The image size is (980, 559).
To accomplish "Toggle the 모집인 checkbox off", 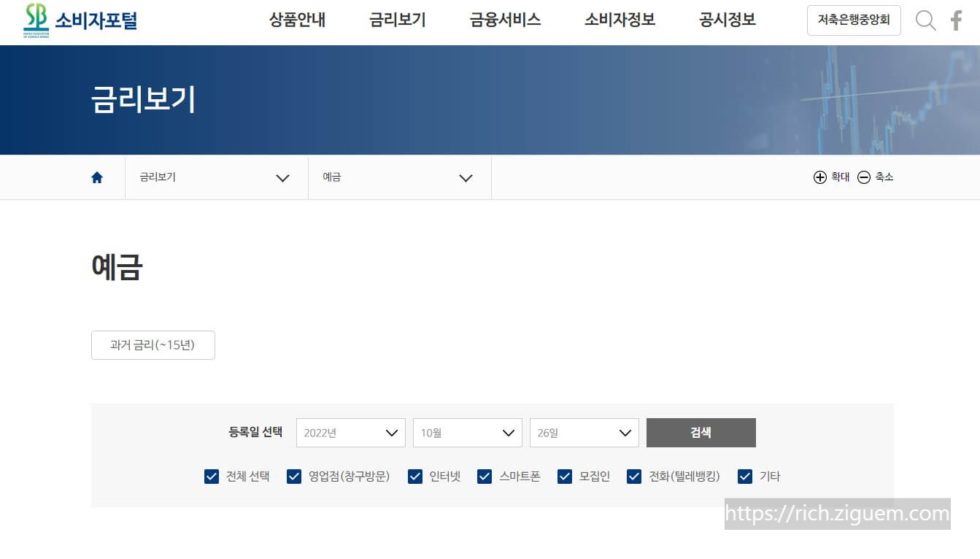I will (x=564, y=476).
